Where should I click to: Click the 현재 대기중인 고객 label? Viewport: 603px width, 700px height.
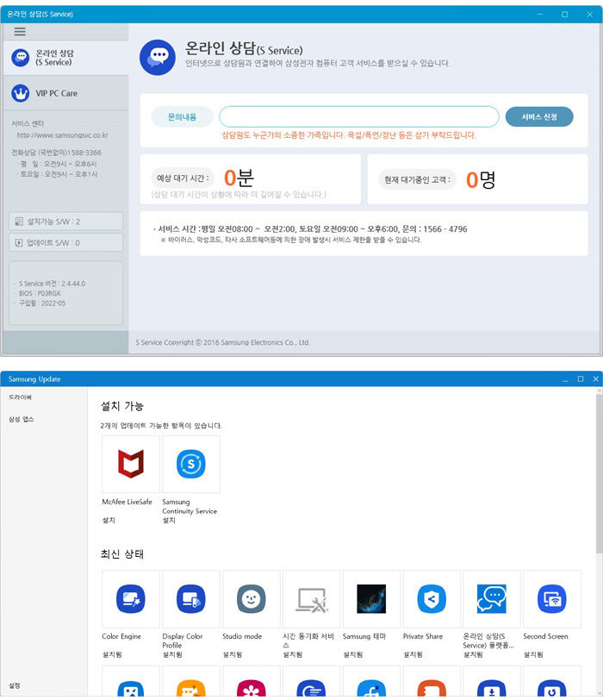417,179
